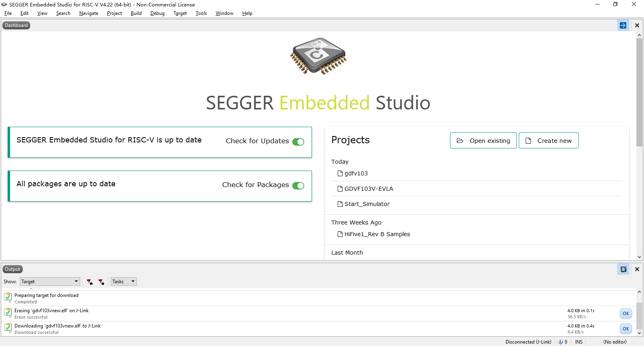Toggle the Check for Updates switch
The width and height of the screenshot is (644, 346).
(298, 142)
